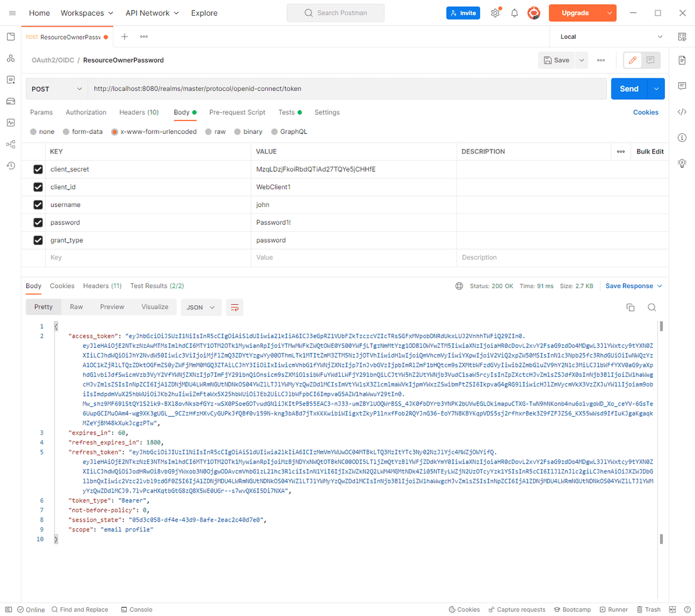Uncheck the client_secret body parameter
This screenshot has height=616, width=695.
[x=38, y=169]
